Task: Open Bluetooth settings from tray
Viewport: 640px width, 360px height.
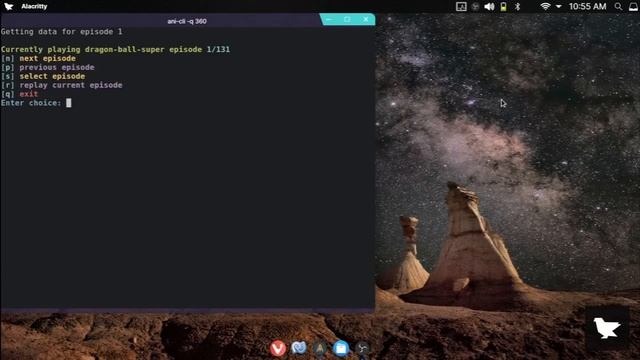Action: 518,7
